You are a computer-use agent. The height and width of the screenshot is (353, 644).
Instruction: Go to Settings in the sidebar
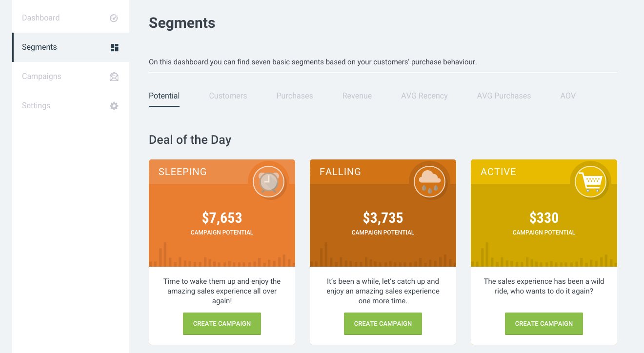[36, 106]
